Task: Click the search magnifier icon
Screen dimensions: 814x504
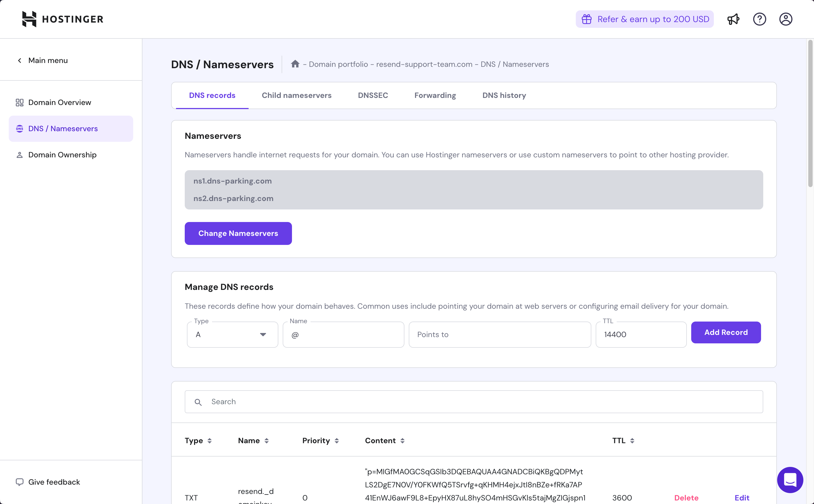Action: pos(198,402)
